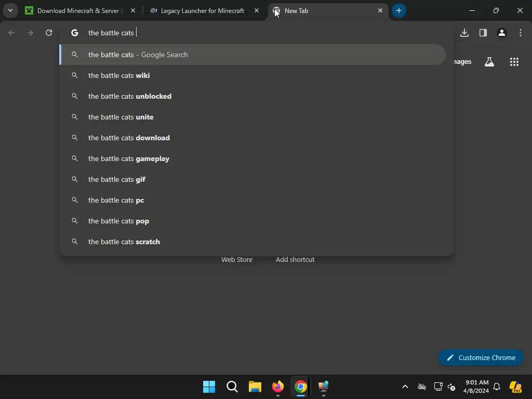Open the monitor app taskbar icon
The height and width of the screenshot is (399, 532).
[323, 387]
